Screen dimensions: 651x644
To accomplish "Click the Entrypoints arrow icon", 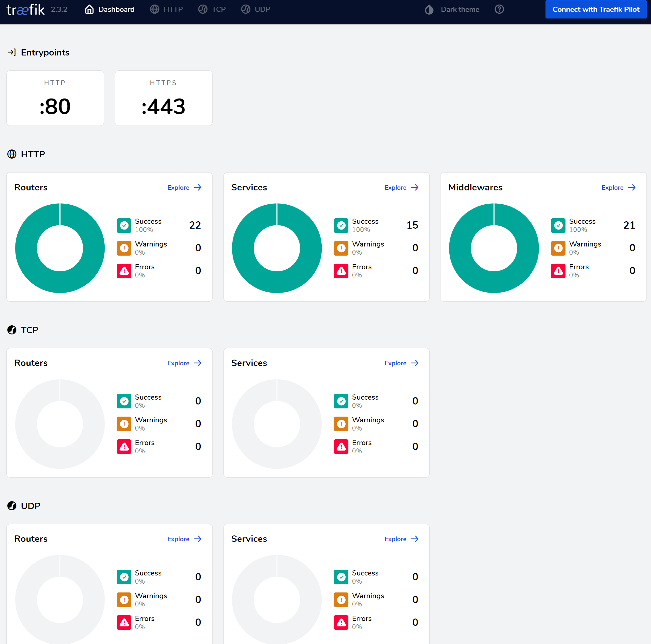I will [12, 52].
